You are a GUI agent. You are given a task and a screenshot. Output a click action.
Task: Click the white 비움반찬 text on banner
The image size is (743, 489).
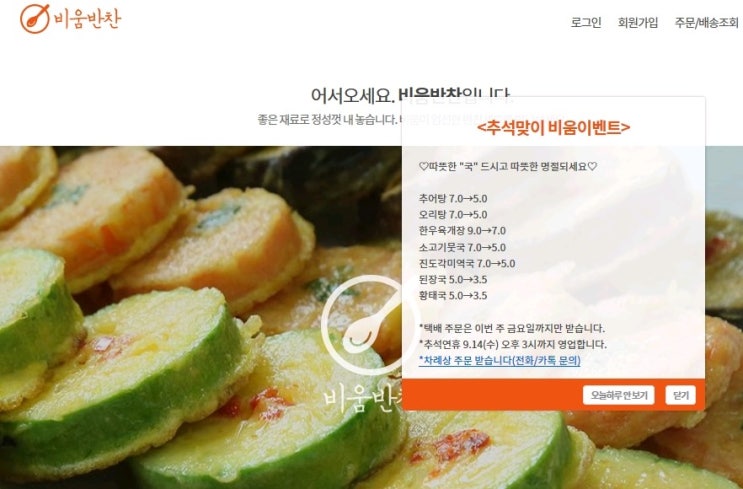click(362, 398)
